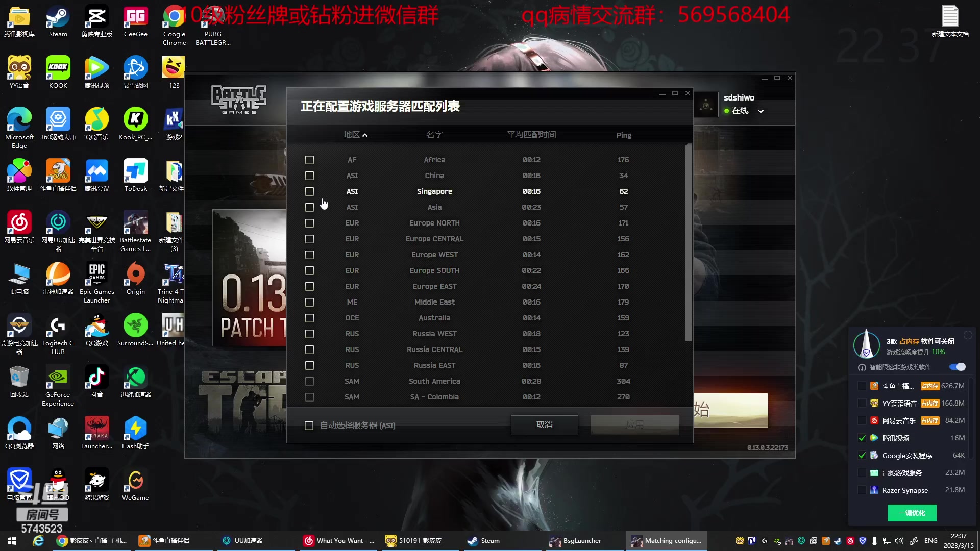Open ToDesk desktop shortcut

pyautogui.click(x=135, y=176)
